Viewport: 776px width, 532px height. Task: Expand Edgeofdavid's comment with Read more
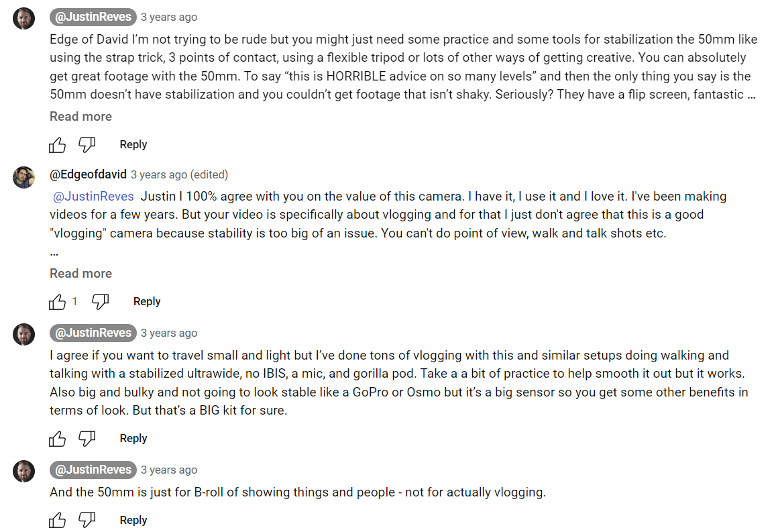click(80, 273)
